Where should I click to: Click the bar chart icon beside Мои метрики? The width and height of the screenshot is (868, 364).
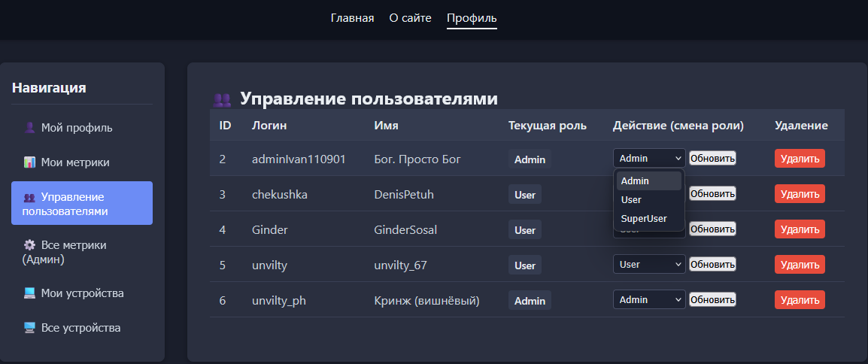[x=30, y=162]
